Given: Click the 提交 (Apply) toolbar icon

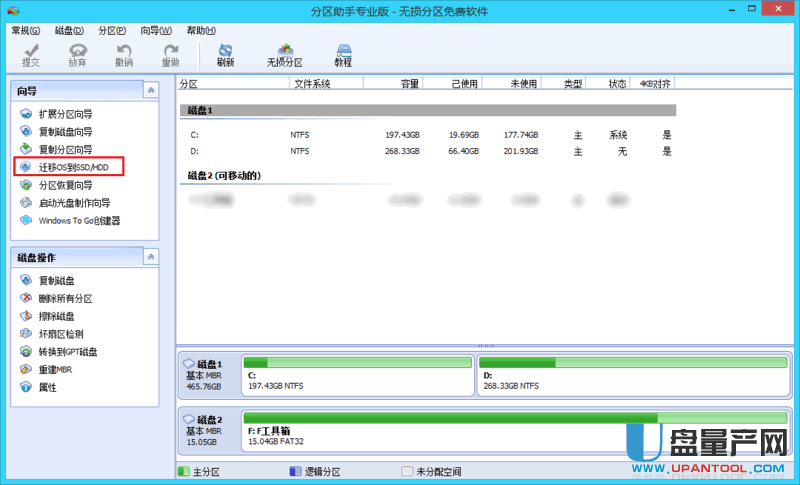Looking at the screenshot, I should (31, 54).
